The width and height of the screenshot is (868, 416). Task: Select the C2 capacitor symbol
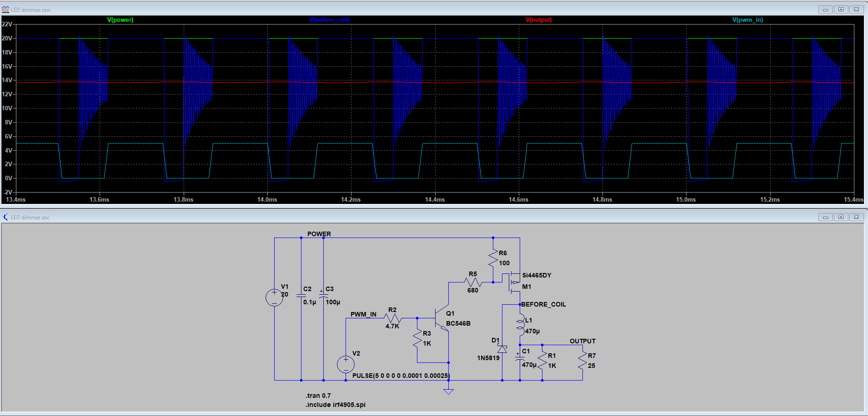click(x=301, y=295)
